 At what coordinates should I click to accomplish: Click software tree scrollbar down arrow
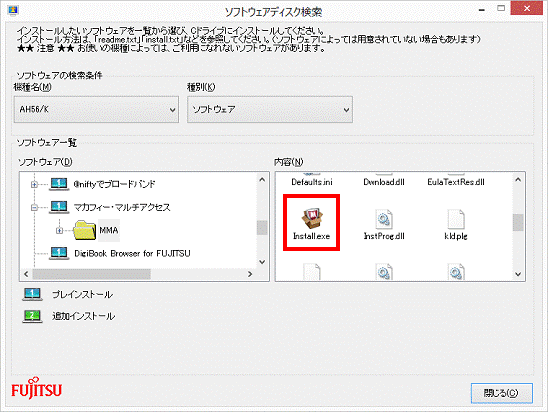(262, 262)
